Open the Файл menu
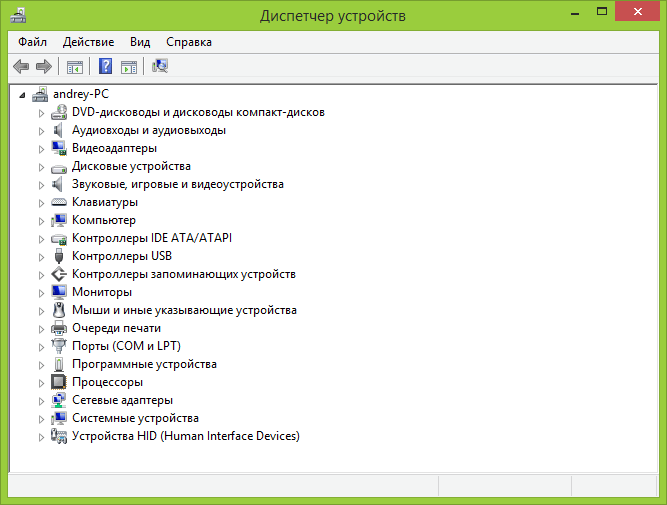 click(32, 42)
